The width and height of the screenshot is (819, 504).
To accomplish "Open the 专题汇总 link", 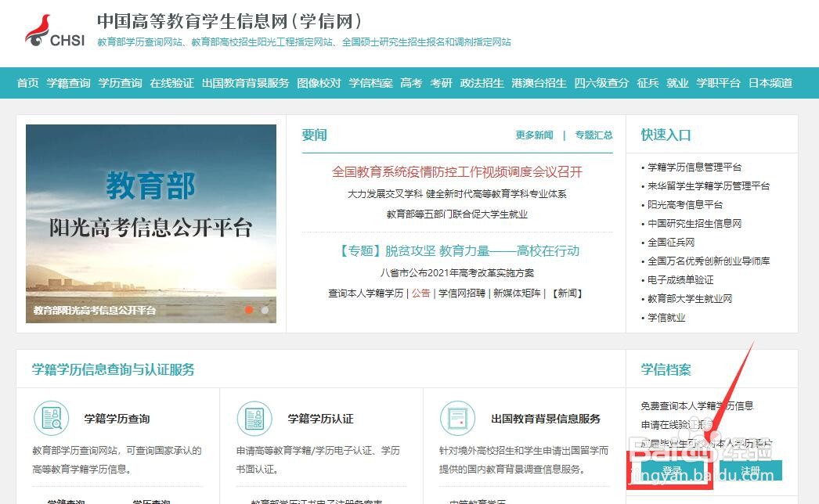I will tap(592, 135).
